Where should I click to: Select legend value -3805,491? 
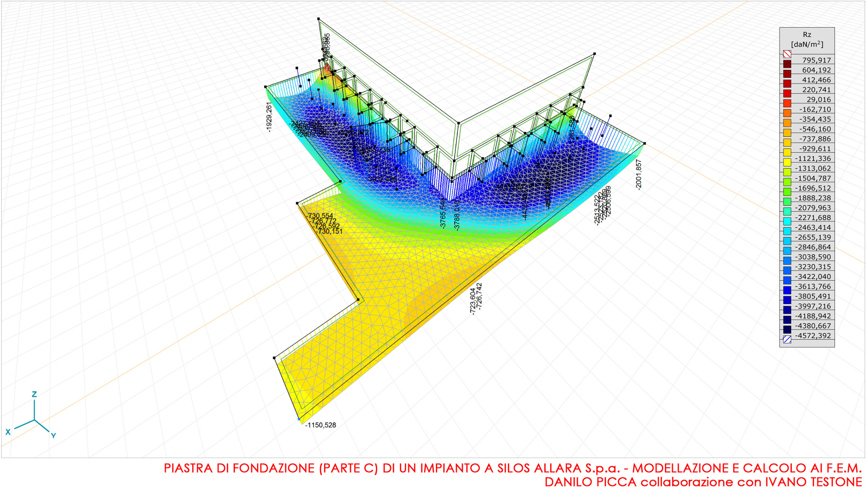coord(813,296)
